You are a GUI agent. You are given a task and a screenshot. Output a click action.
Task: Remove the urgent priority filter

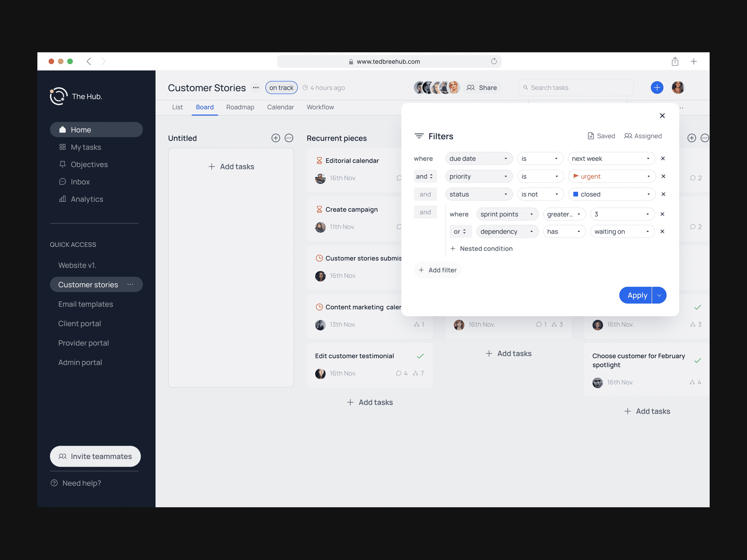click(x=663, y=176)
